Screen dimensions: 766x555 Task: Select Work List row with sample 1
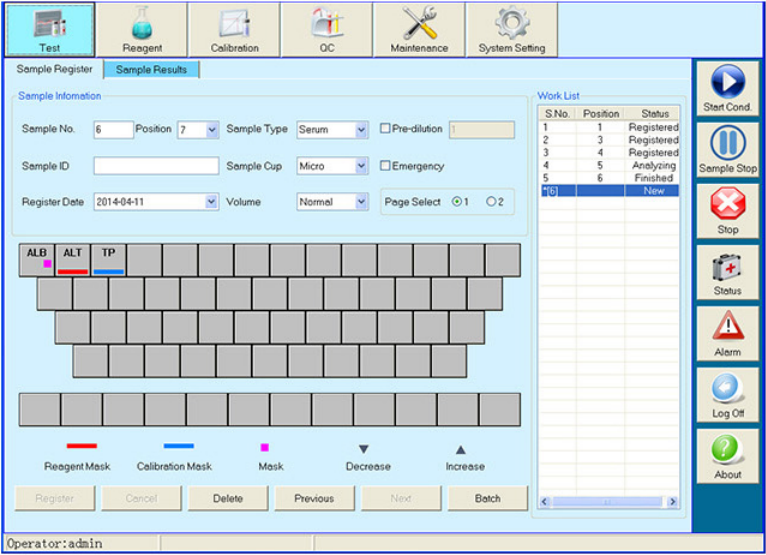coord(609,127)
